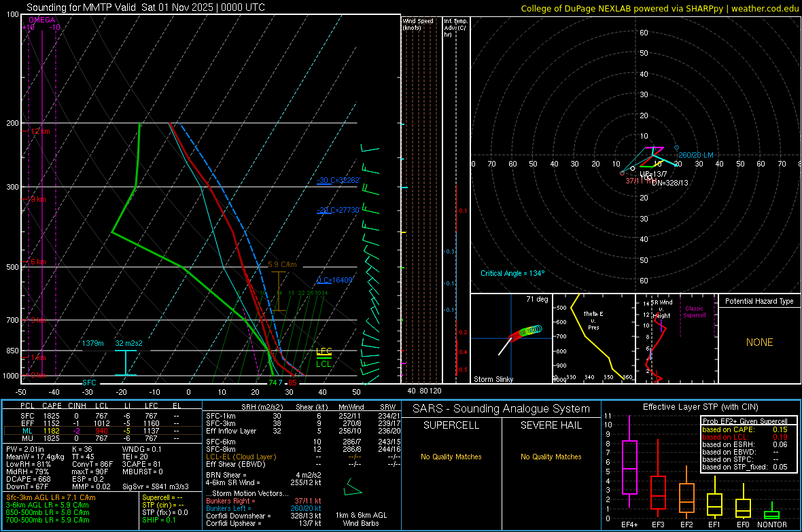Viewport: 802px width, 532px height.
Task: Click the SR Wind v. Height inset label
Action: 661,309
